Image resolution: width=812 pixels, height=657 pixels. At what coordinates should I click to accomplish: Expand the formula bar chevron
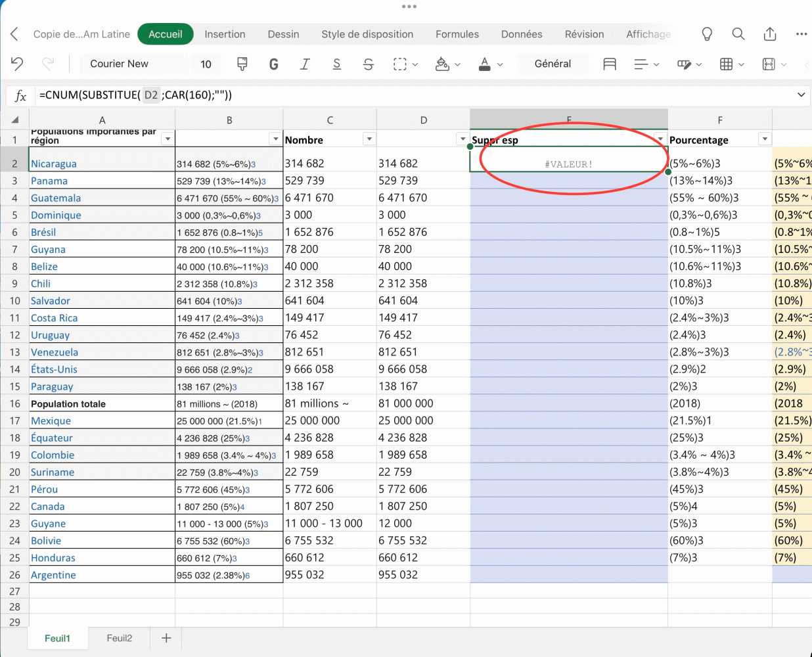(x=801, y=95)
